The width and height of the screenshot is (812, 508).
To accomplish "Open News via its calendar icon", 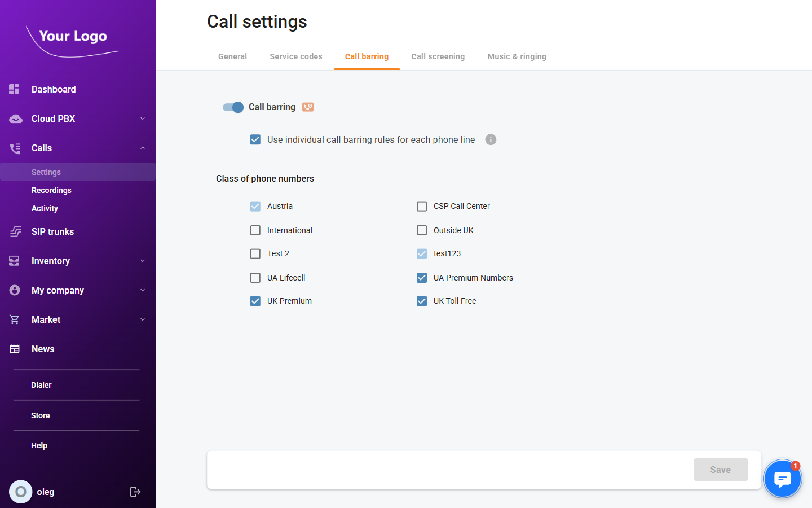I will pyautogui.click(x=14, y=349).
